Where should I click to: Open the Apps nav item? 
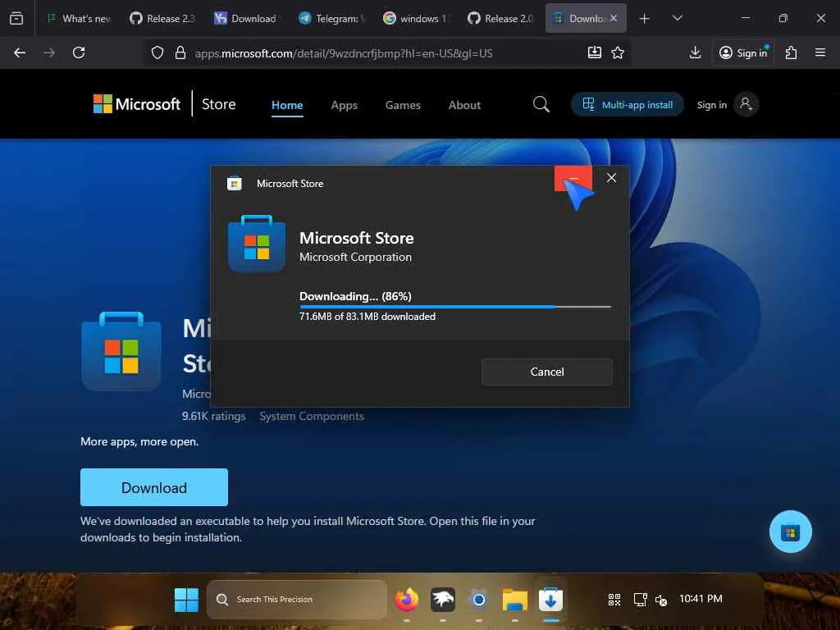(x=344, y=105)
